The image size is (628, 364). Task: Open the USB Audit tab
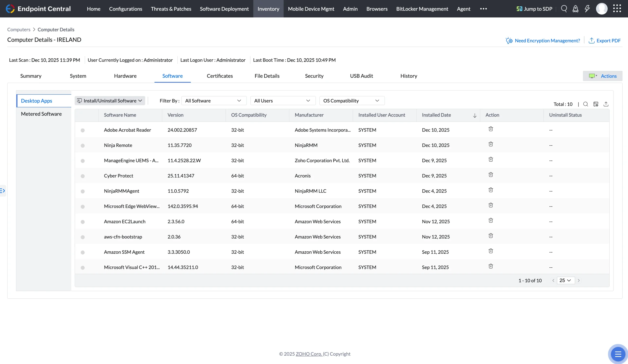point(361,76)
